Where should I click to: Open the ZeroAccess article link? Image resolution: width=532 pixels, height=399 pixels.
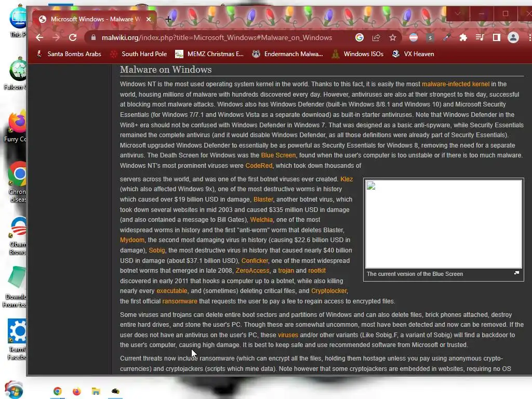coord(252,271)
